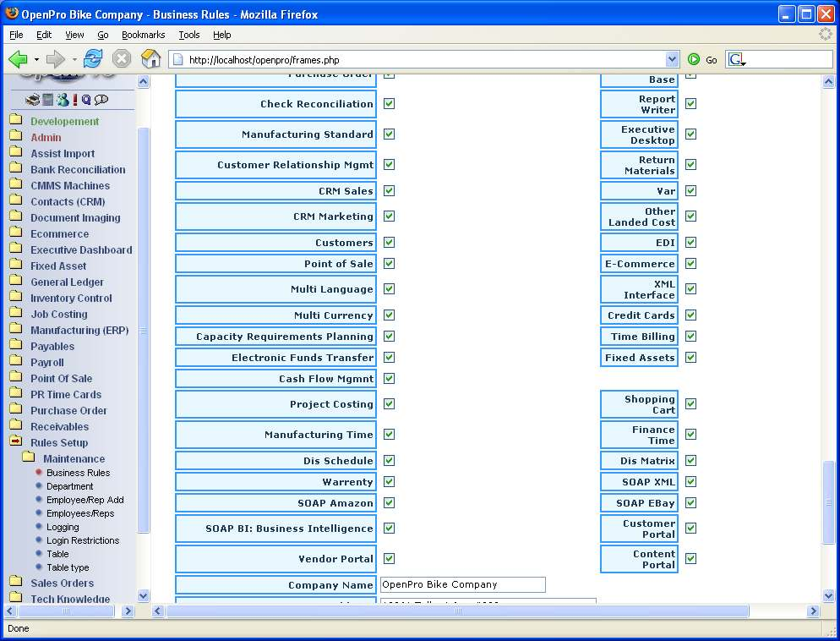Reload the page with the refresh icon
This screenshot has width=840, height=641.
tap(93, 59)
